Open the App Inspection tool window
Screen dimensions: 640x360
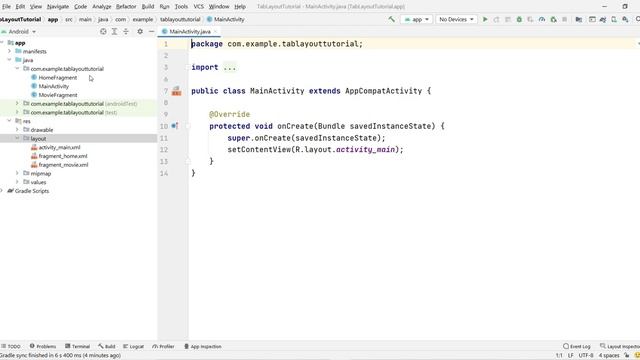[x=202, y=346]
